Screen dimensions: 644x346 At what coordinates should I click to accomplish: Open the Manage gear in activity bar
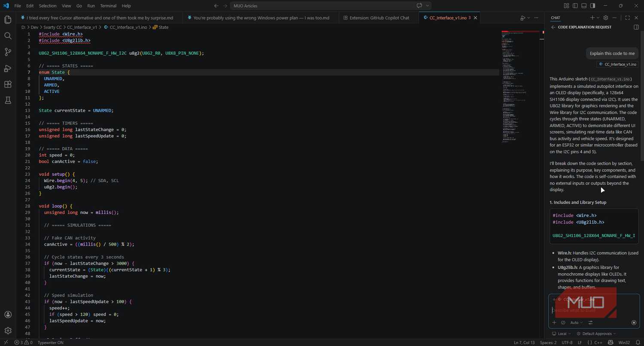tap(8, 331)
